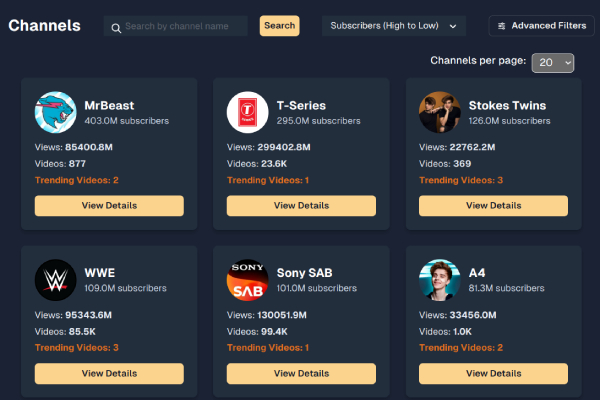Click the A4 channel avatar
This screenshot has width=600, height=400.
439,280
